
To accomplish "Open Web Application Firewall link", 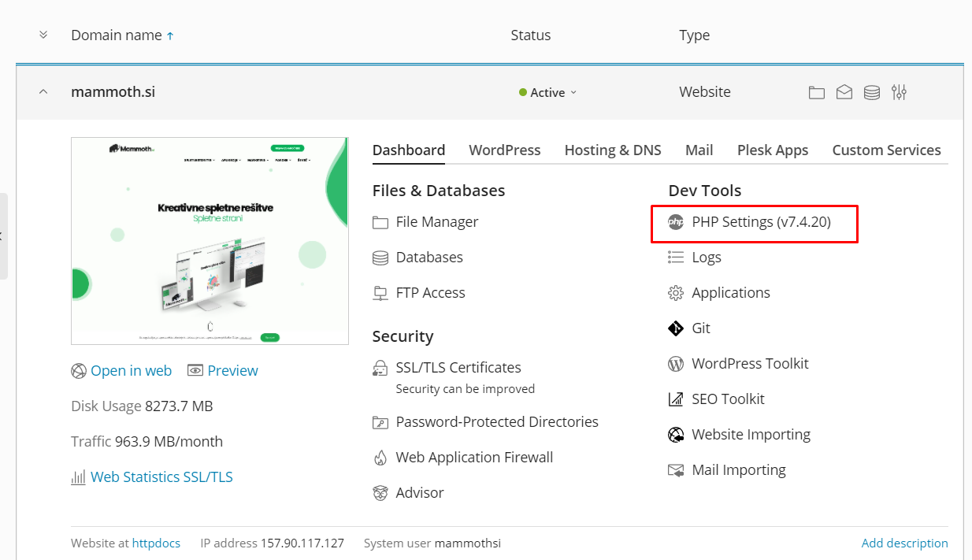I will click(x=475, y=458).
